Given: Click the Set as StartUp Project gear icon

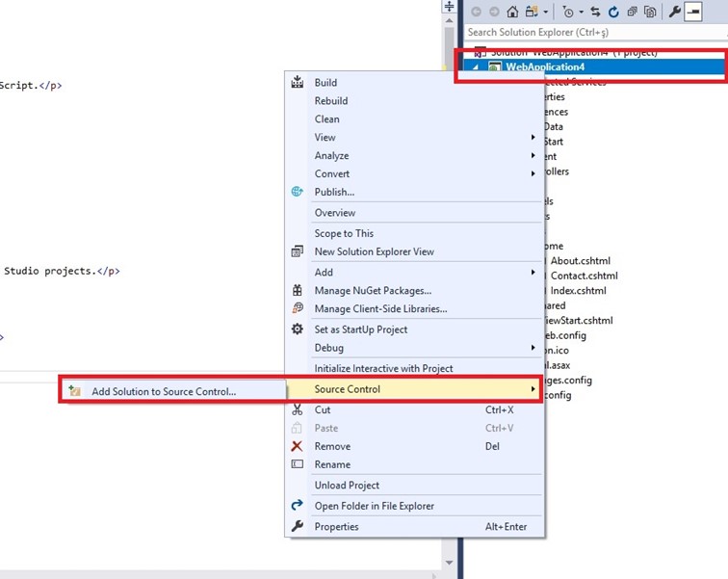Looking at the screenshot, I should click(298, 329).
